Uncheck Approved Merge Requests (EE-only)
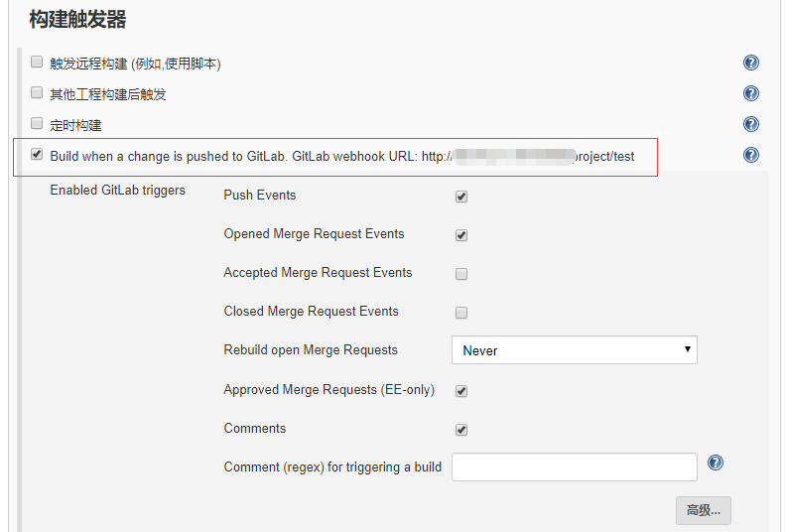Viewport: 786px width, 532px height. [460, 391]
